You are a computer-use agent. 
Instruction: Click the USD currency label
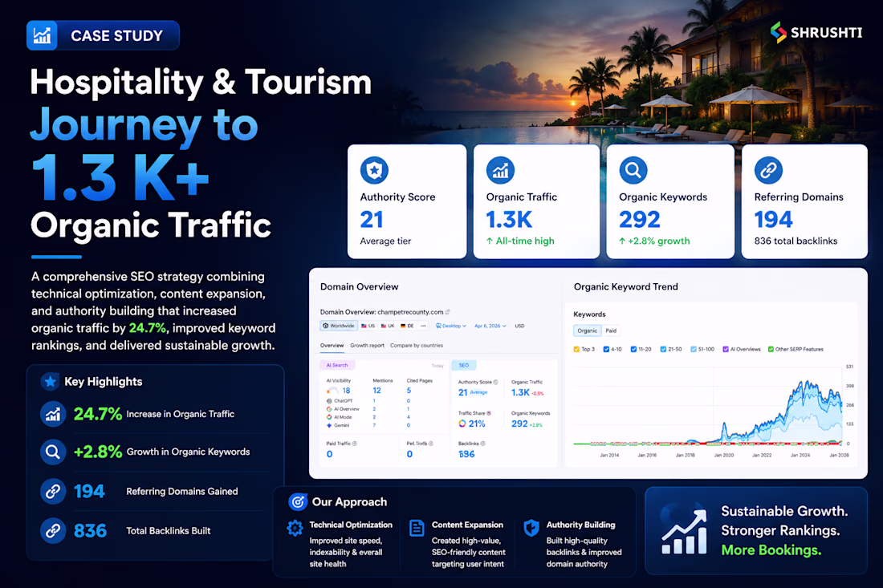(520, 326)
